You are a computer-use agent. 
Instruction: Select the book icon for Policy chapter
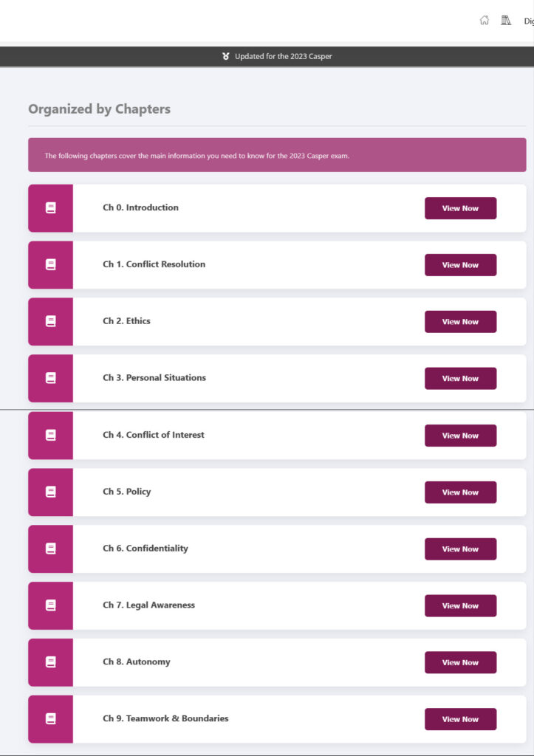tap(51, 492)
